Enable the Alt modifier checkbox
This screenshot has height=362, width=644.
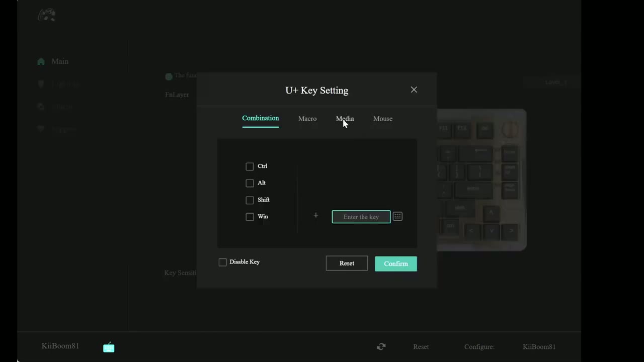click(250, 183)
